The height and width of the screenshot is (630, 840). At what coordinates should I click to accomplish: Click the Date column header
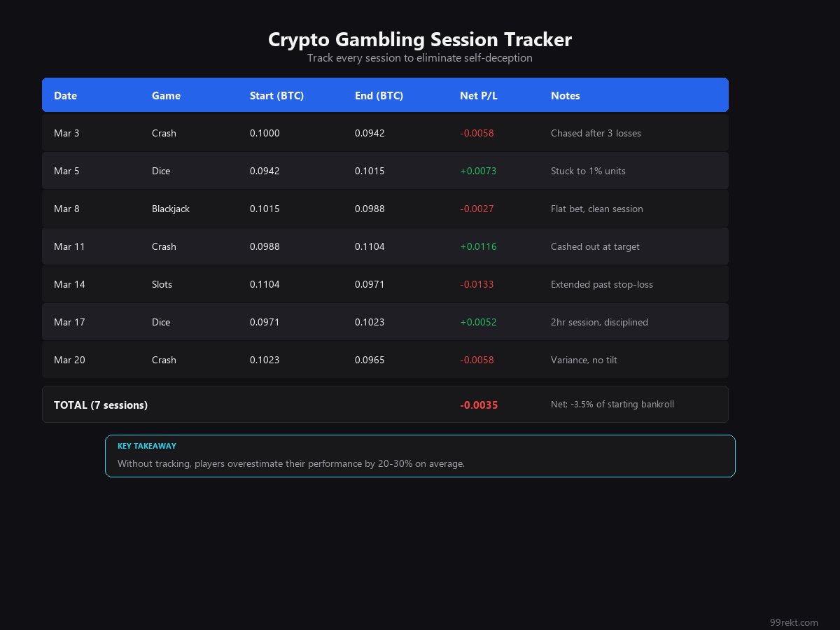(x=65, y=96)
